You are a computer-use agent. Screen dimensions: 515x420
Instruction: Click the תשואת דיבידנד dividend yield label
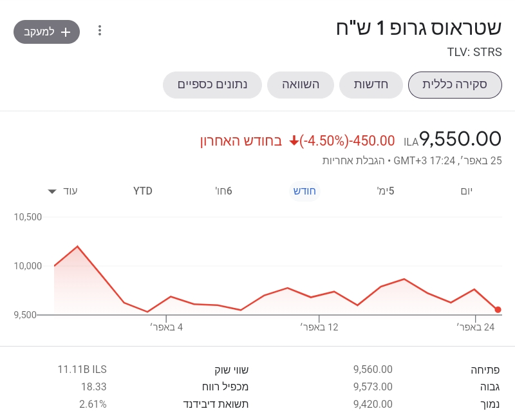(217, 405)
